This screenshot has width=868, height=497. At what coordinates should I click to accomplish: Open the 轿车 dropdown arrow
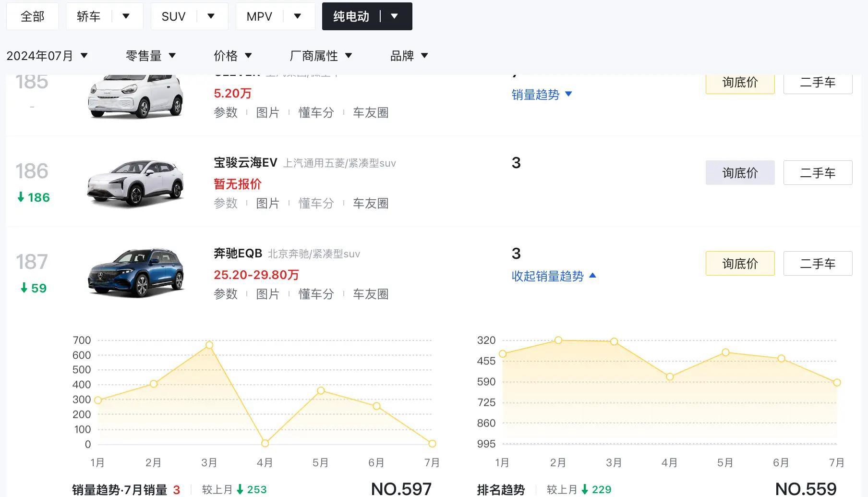click(x=126, y=16)
